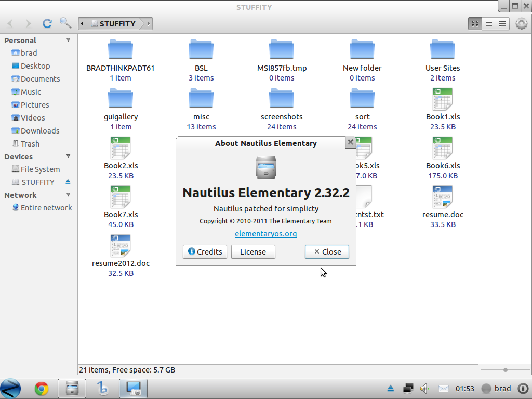Switch to icon view mode
The image size is (532, 399).
point(475,23)
